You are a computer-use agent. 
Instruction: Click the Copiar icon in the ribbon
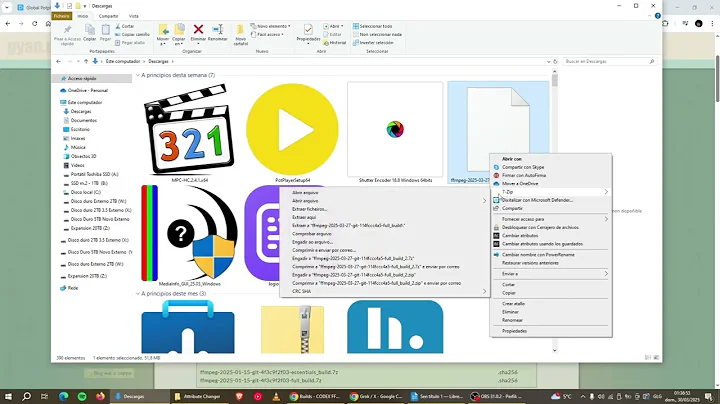click(90, 31)
